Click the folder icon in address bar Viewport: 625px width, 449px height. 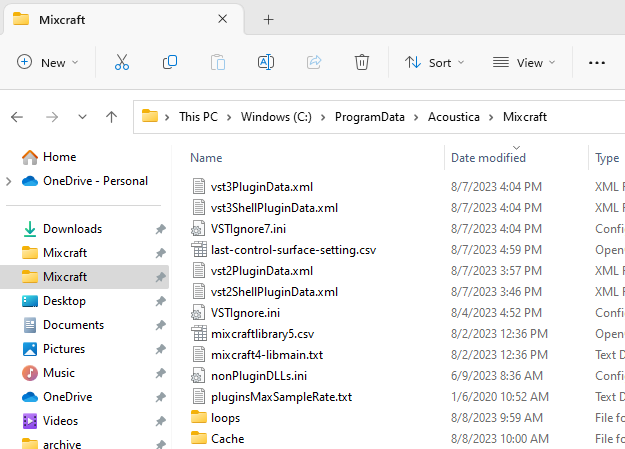point(150,116)
